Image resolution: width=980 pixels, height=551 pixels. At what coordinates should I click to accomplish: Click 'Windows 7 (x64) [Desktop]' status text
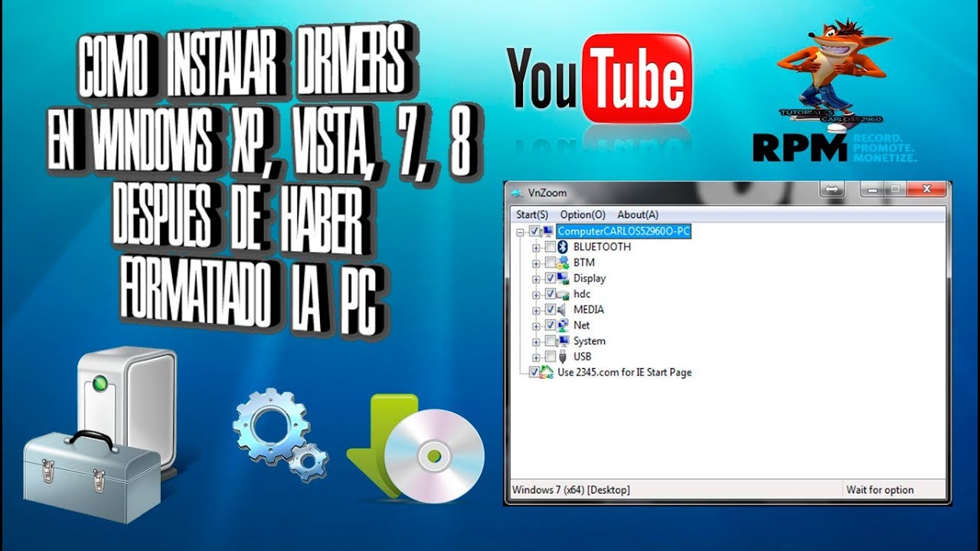571,490
